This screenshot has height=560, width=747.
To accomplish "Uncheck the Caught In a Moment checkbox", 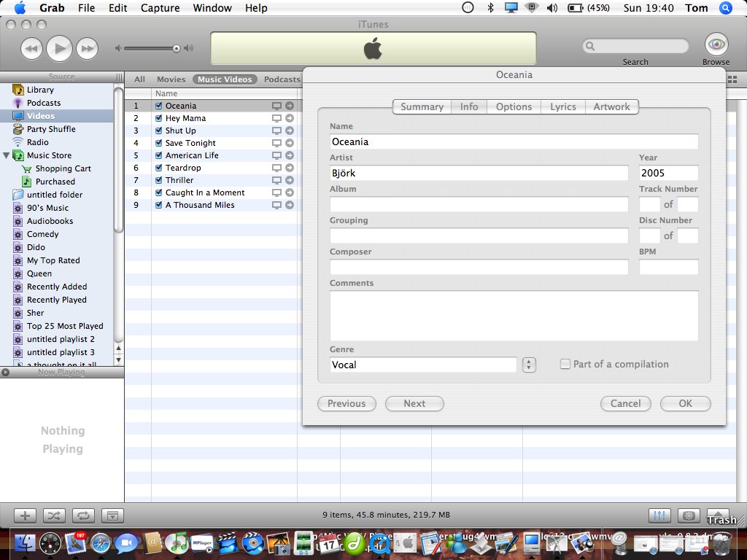I will [x=158, y=192].
